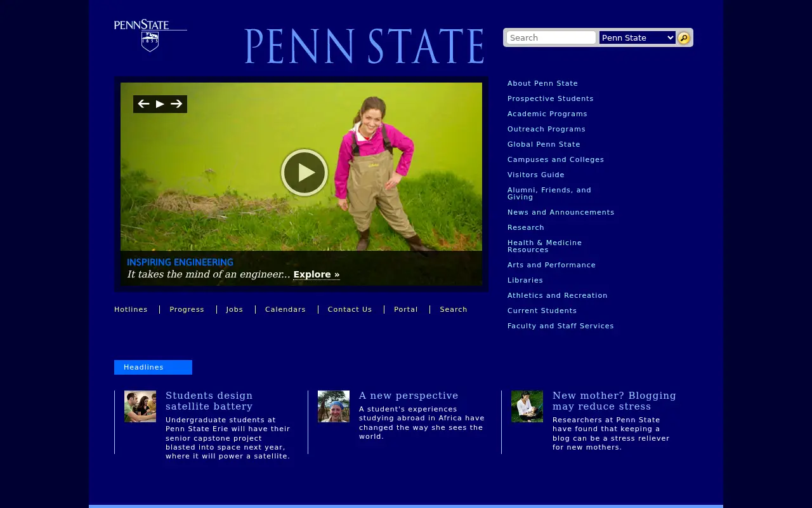Open Academic Programs link
The height and width of the screenshot is (508, 812).
pyautogui.click(x=547, y=114)
